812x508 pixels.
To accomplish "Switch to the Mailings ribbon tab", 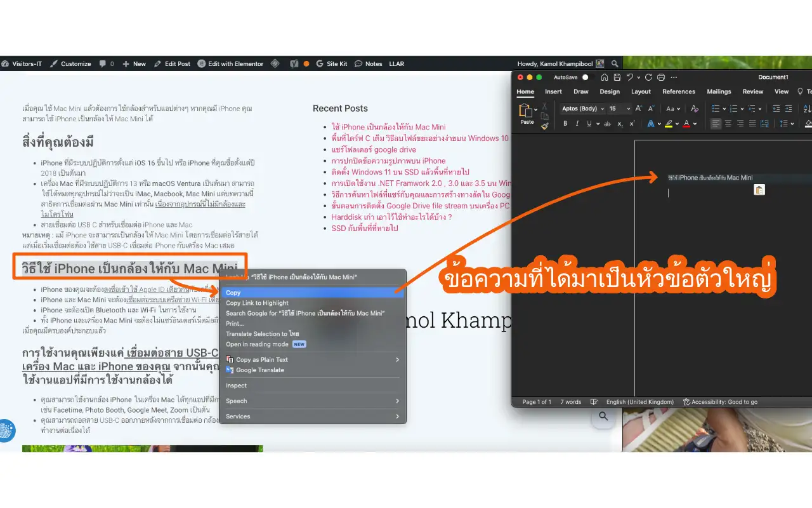I will (x=719, y=91).
